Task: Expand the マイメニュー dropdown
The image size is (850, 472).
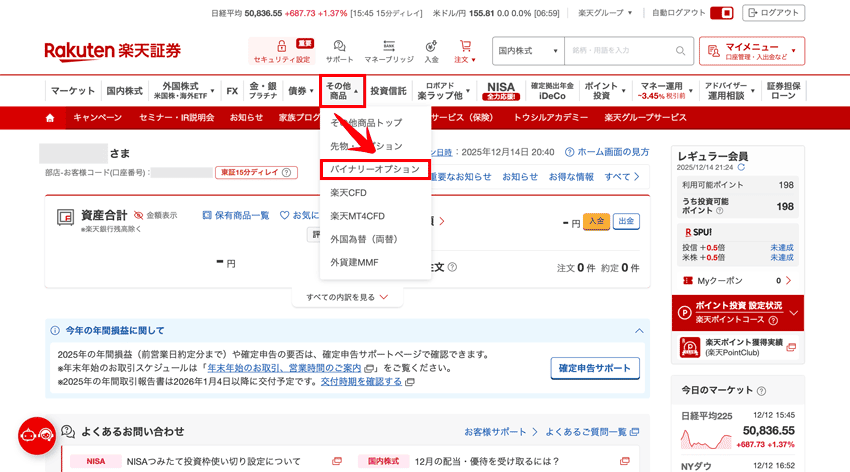Action: [751, 51]
